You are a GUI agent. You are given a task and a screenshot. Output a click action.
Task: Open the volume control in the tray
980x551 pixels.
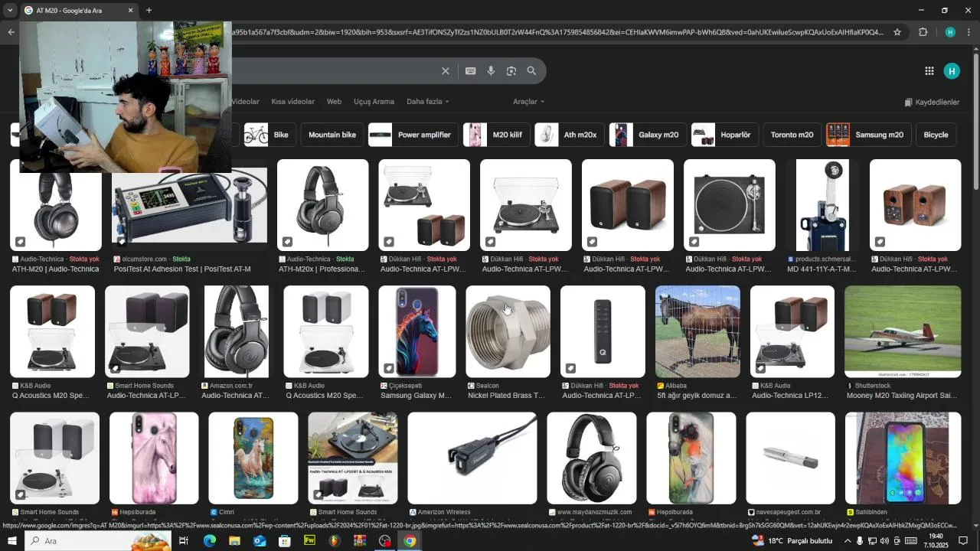click(x=885, y=541)
